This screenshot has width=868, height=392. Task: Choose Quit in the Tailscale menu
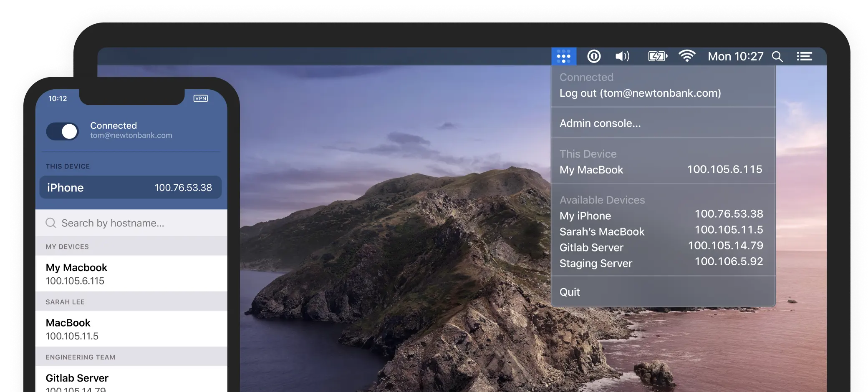click(x=570, y=292)
